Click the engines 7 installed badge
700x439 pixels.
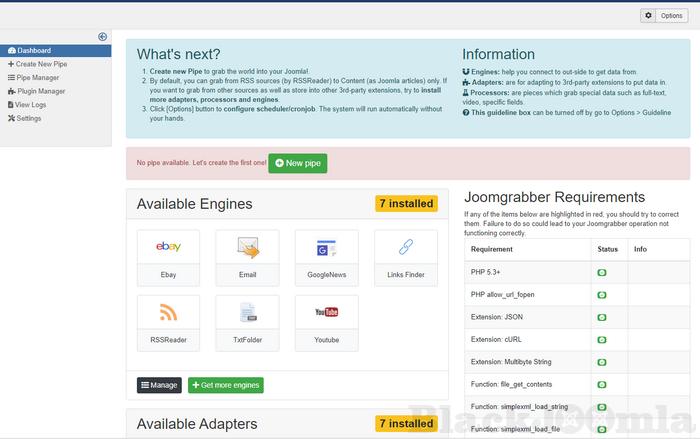pyautogui.click(x=406, y=204)
